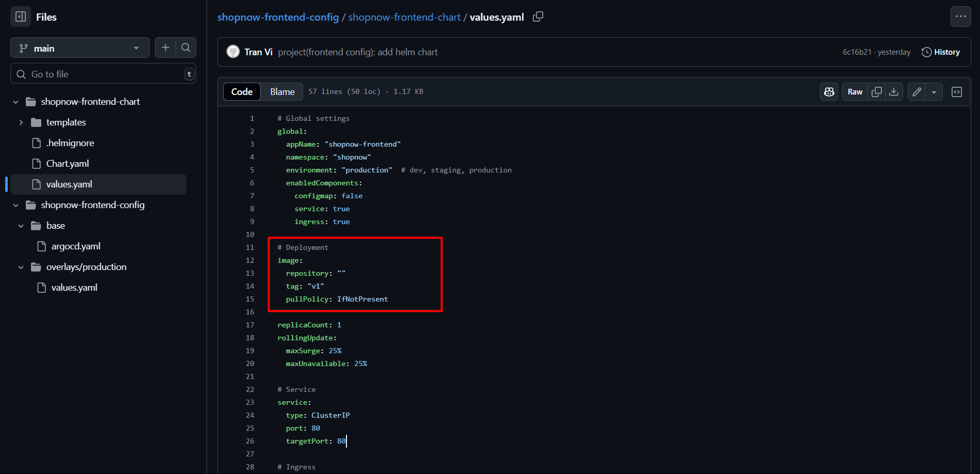Open the Copilot icon in file toolbar
This screenshot has height=474, width=980.
click(x=829, y=92)
